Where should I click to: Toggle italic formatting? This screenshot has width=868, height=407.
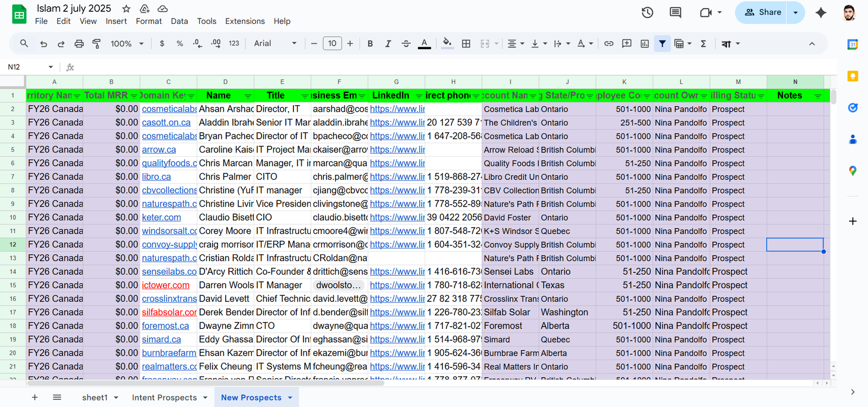click(x=388, y=44)
